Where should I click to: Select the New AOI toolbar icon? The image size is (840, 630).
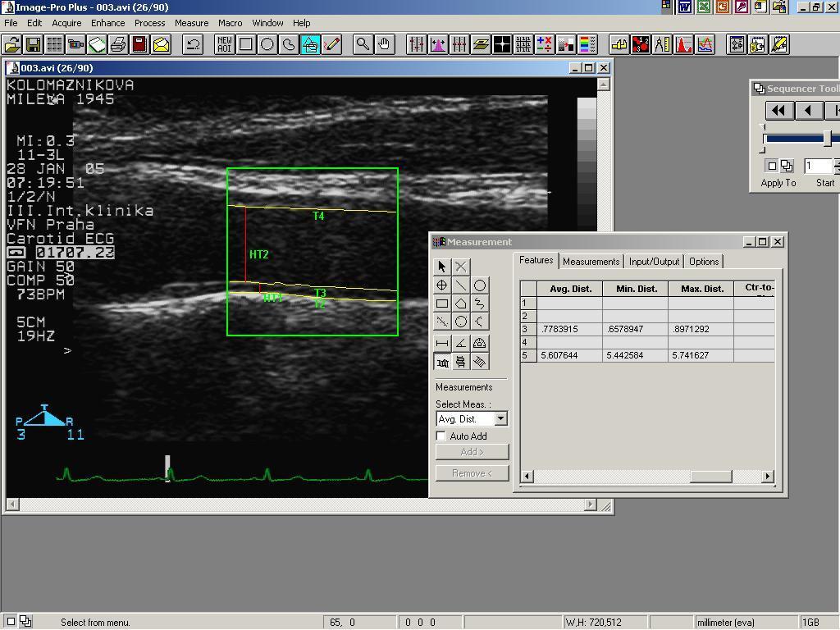click(x=225, y=44)
